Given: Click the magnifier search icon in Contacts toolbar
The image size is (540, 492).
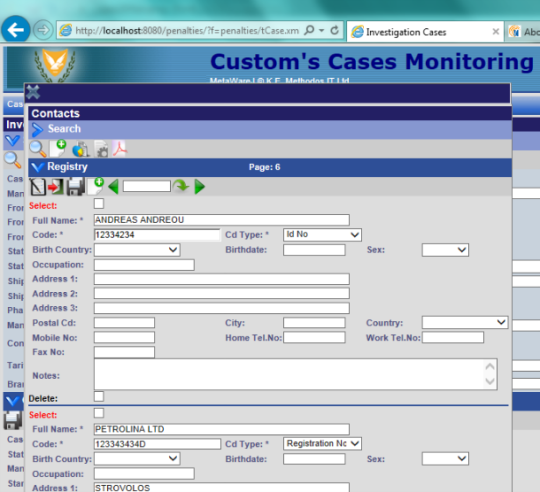Looking at the screenshot, I should (x=38, y=149).
